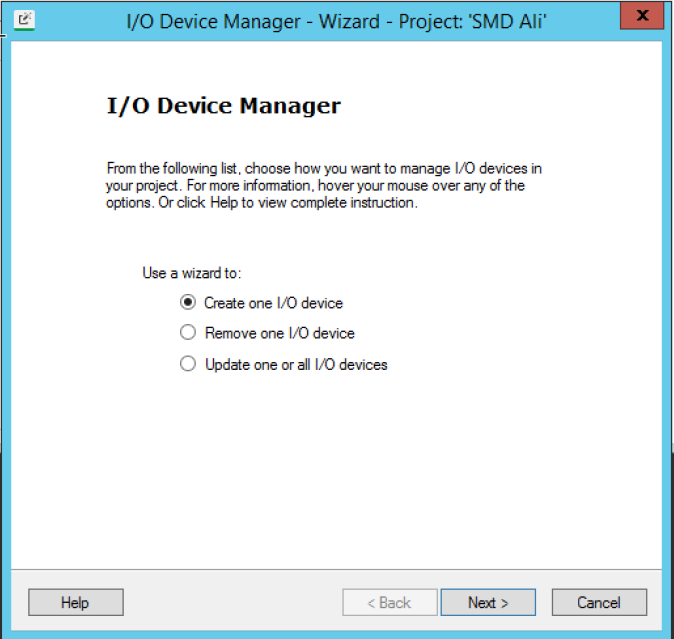Close the I/O Device Manager wizard window
The height and width of the screenshot is (639, 674).
(642, 15)
